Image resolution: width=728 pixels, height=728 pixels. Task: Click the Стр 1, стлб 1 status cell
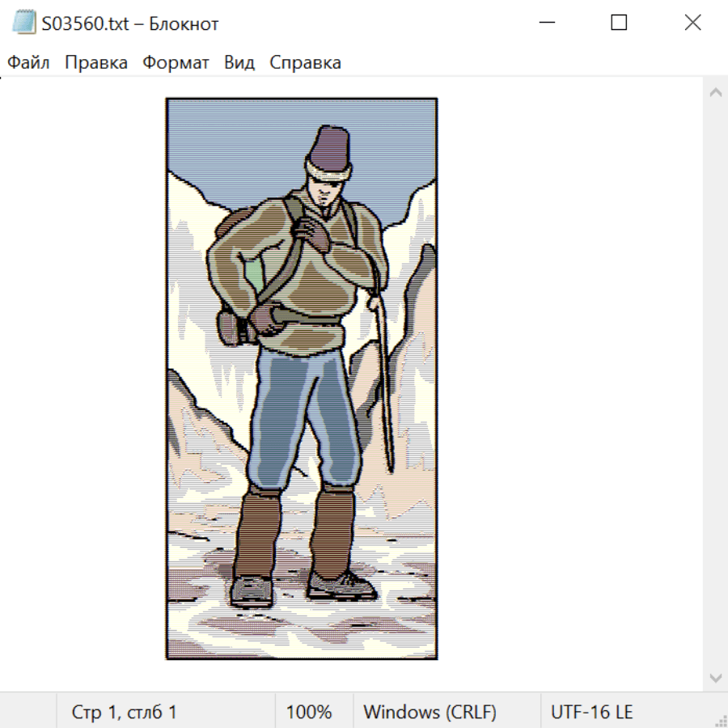[x=124, y=712]
